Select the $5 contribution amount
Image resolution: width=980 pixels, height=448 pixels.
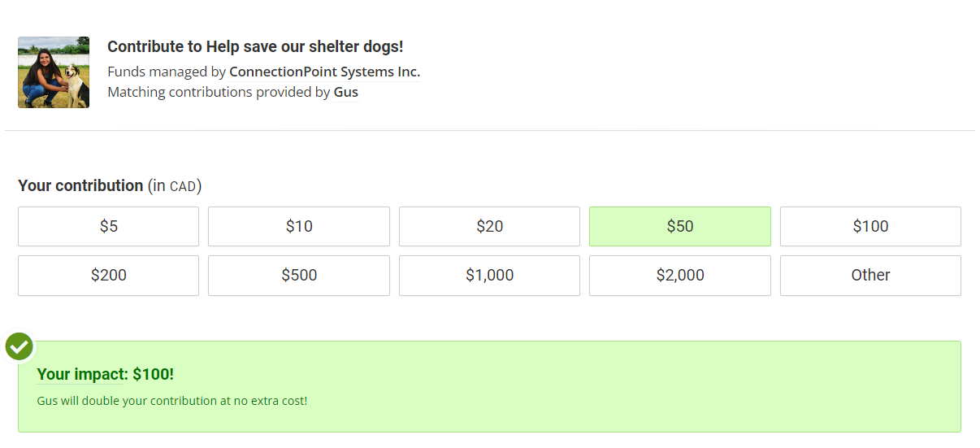point(108,226)
